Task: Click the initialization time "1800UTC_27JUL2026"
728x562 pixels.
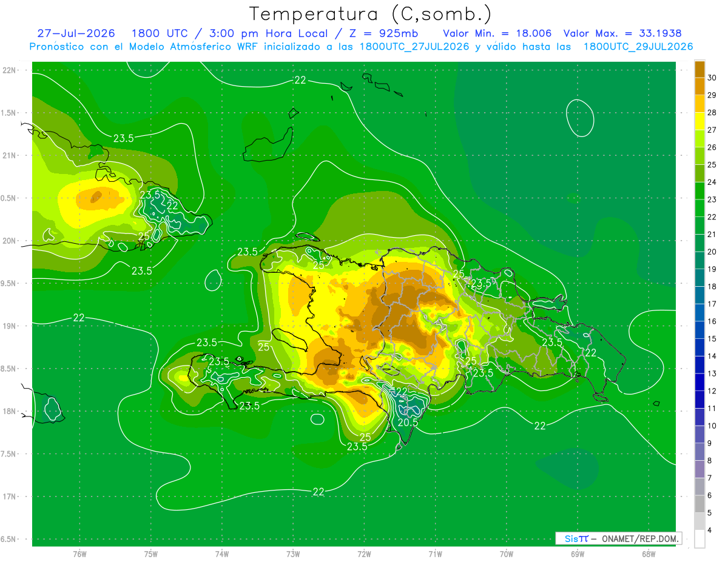Action: click(416, 47)
